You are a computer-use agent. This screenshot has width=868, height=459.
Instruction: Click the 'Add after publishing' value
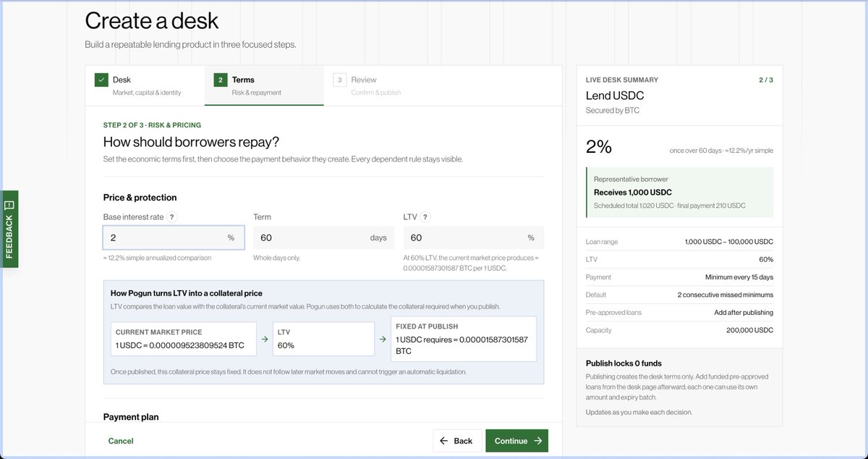coord(744,313)
